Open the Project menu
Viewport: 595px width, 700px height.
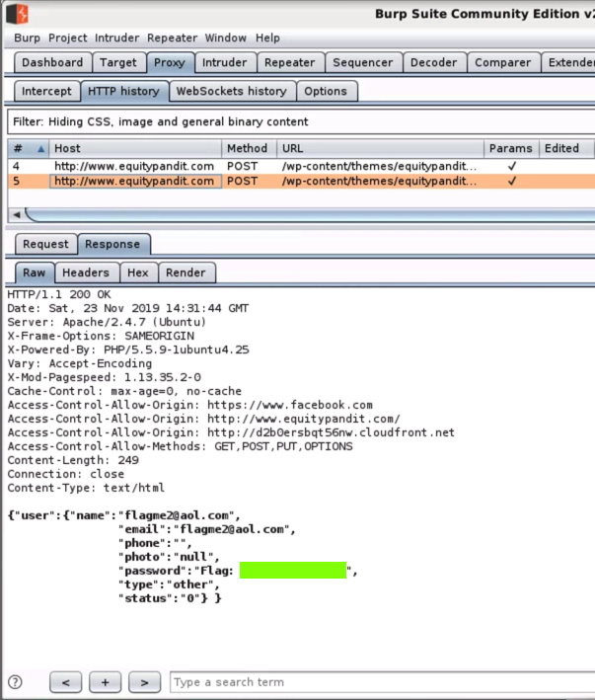tap(67, 38)
